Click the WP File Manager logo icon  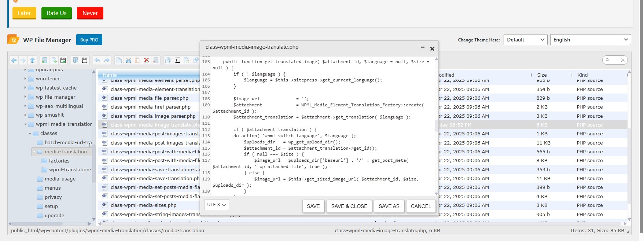point(14,40)
